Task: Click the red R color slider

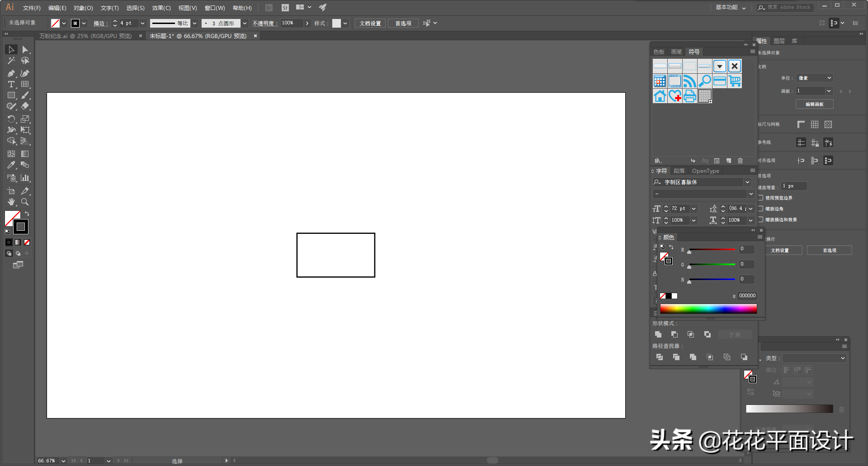Action: tap(712, 249)
